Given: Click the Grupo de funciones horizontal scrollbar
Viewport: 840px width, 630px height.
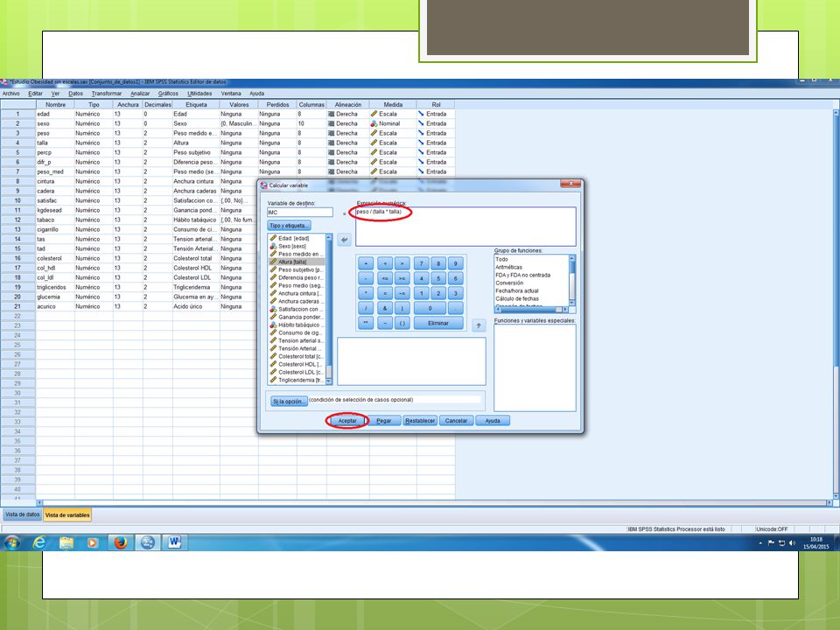Looking at the screenshot, I should (x=531, y=310).
